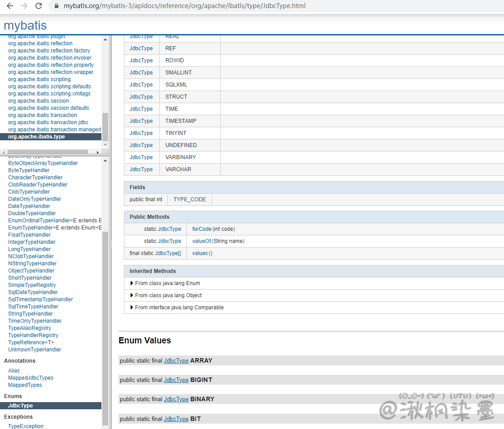Open TypeException in Exceptions list
The image size is (504, 429).
(x=26, y=426)
